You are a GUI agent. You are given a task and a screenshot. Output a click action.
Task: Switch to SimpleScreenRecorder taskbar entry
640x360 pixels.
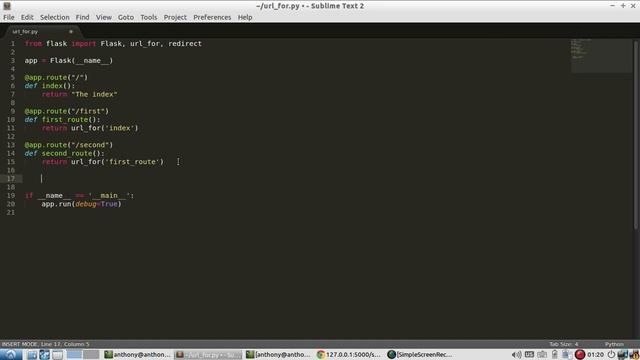coord(420,354)
